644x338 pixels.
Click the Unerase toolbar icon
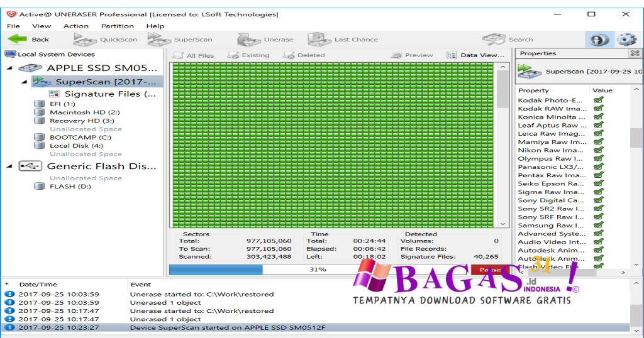248,40
